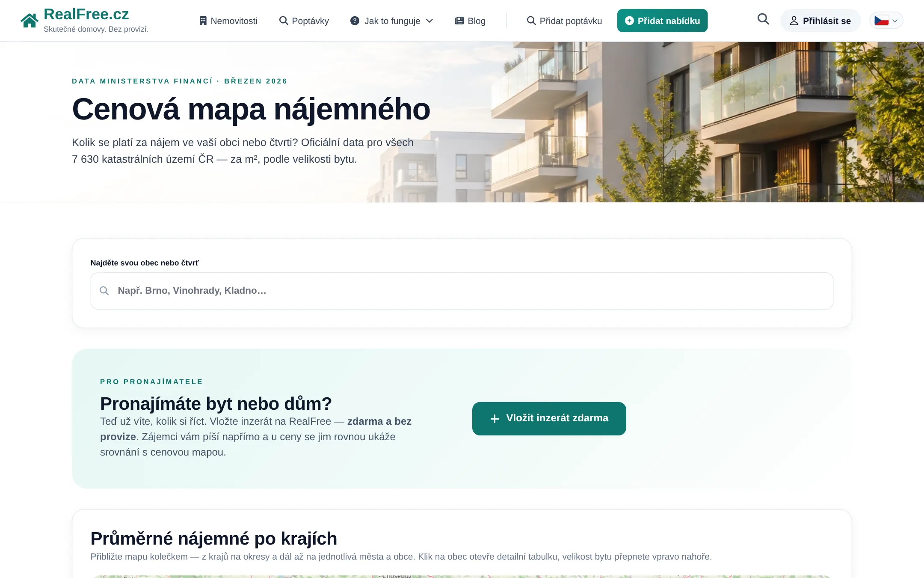This screenshot has height=578, width=924.
Task: Open the Nemovitosti menu item
Action: [x=228, y=21]
